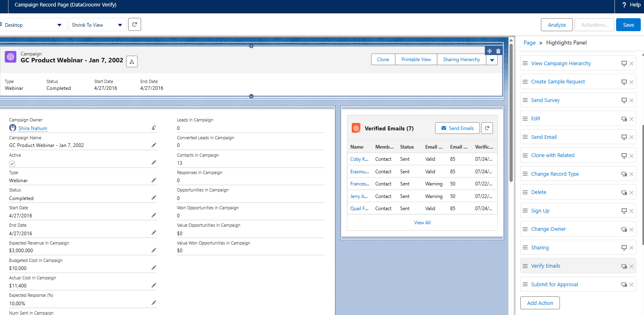644x315 pixels.
Task: Click the Memb... column header
Action: coord(384,147)
